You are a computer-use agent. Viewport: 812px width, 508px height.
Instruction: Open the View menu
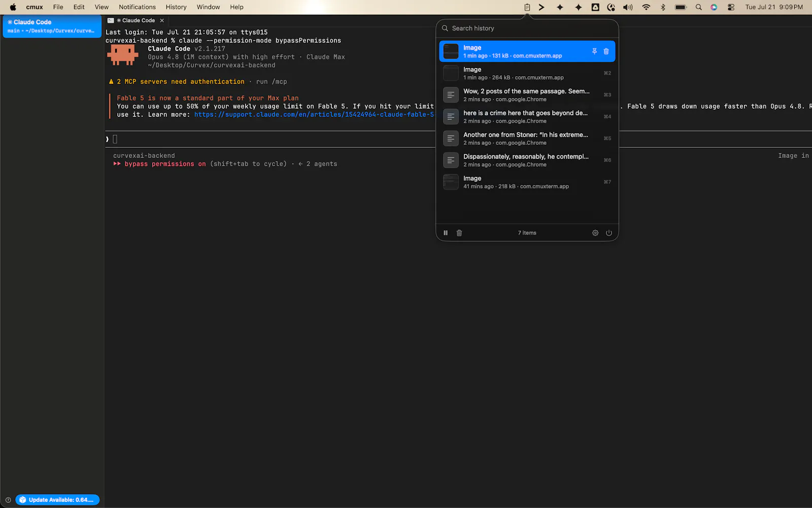(101, 7)
